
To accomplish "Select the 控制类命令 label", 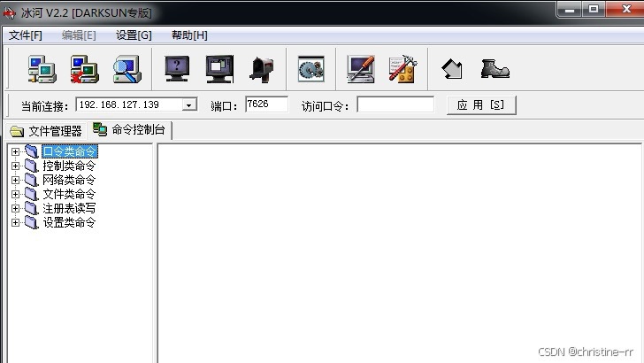I will tap(69, 166).
